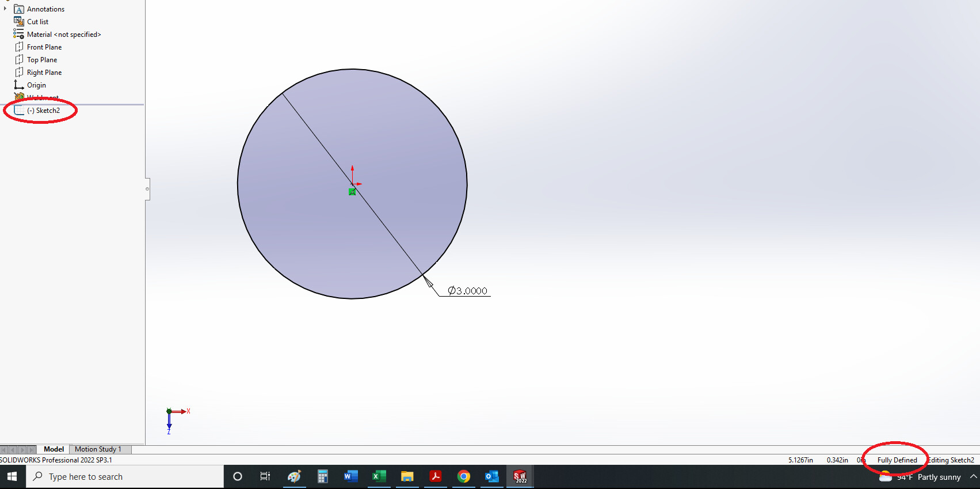
Task: Click the SOLIDWORKS Professional 2022 SP3.1 status text
Action: pyautogui.click(x=56, y=460)
